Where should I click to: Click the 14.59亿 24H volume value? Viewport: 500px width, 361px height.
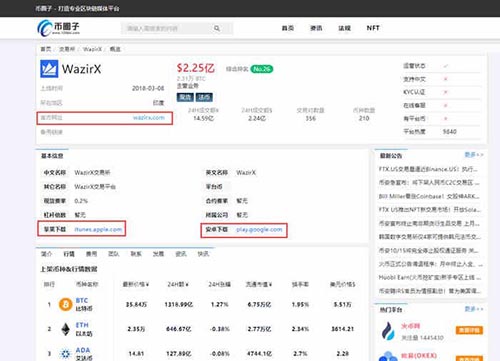[203, 118]
